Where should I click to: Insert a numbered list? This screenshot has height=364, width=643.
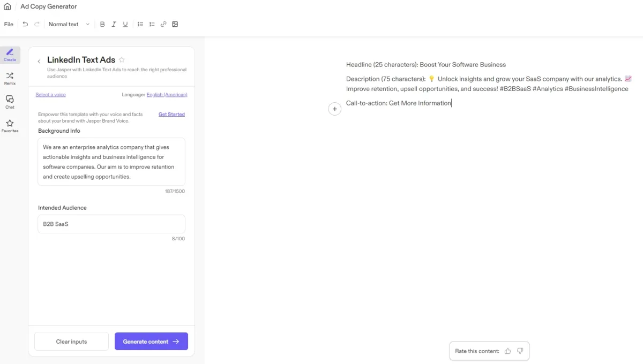152,24
